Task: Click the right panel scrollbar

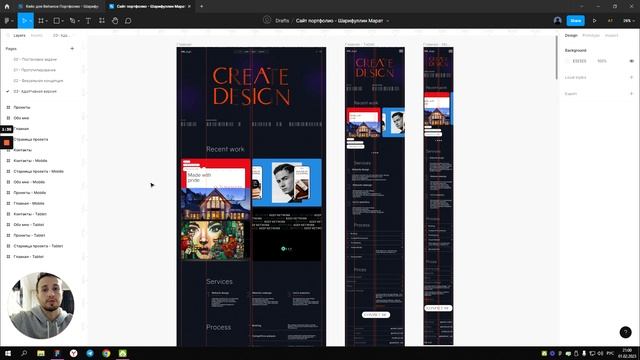Action: click(556, 57)
